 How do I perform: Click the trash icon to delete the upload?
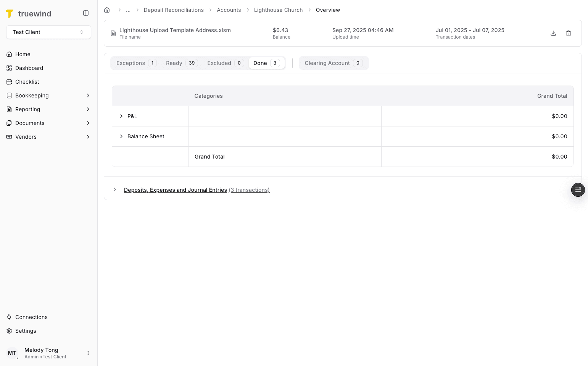569,33
